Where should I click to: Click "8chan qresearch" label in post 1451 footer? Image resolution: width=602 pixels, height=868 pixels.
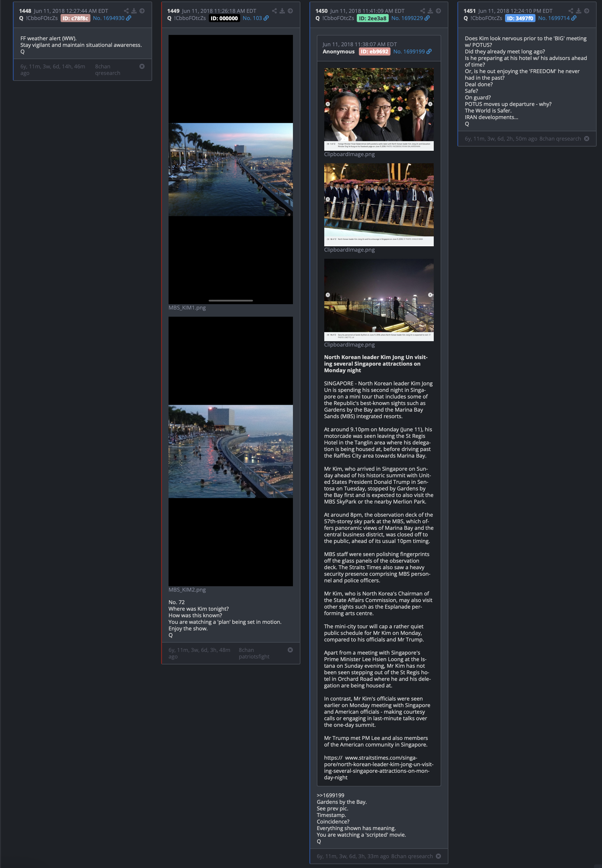(x=560, y=138)
